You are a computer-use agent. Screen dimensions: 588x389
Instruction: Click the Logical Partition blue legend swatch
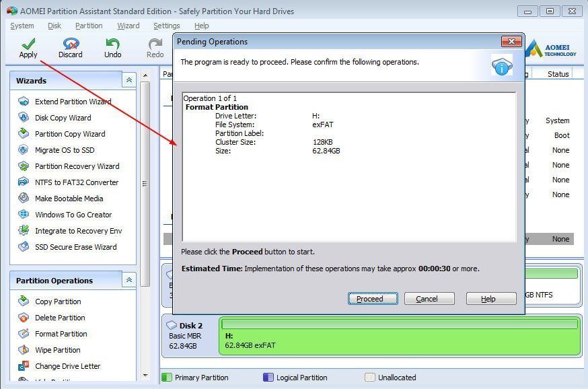coord(268,378)
